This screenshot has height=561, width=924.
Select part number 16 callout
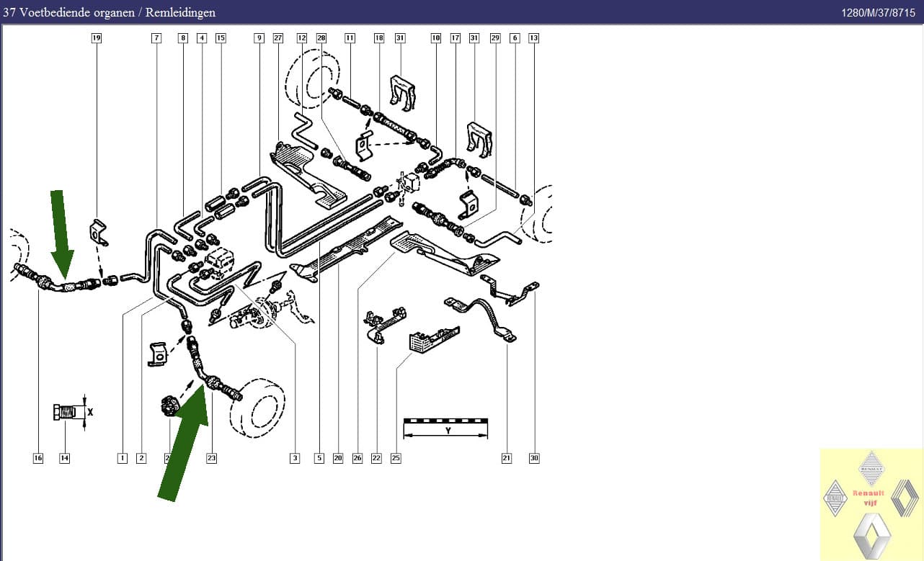click(38, 458)
